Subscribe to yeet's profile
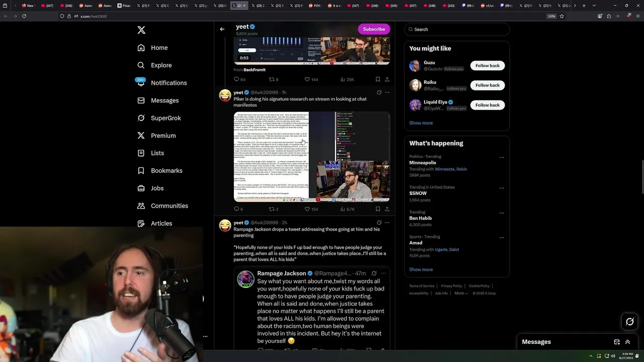Image resolution: width=644 pixels, height=362 pixels. pyautogui.click(x=374, y=29)
